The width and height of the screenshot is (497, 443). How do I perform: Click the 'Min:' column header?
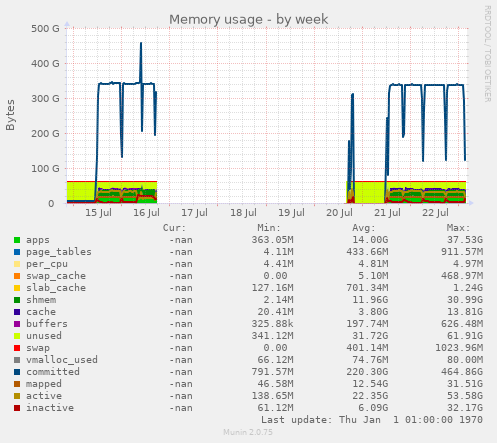269,228
